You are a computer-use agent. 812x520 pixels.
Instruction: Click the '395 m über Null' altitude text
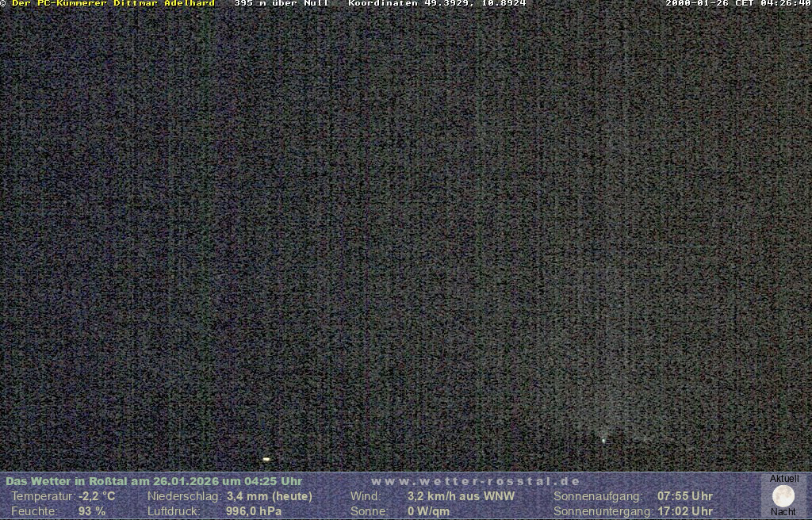click(x=282, y=4)
